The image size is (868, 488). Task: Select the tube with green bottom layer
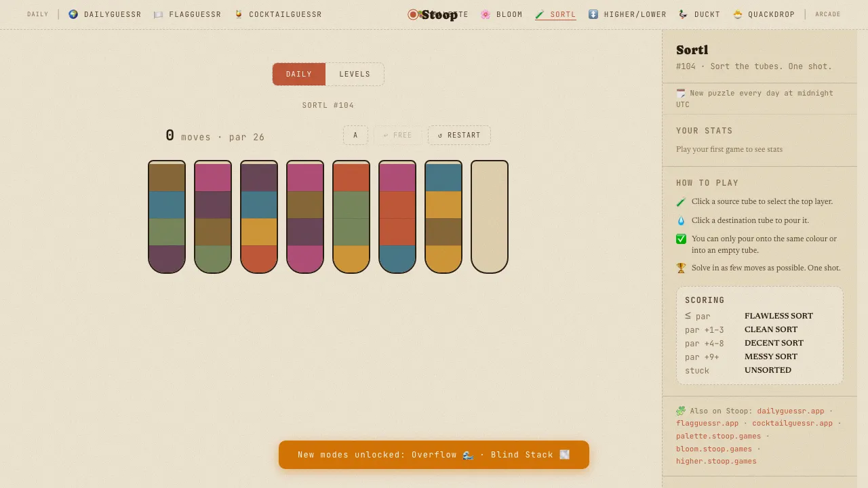pos(213,217)
